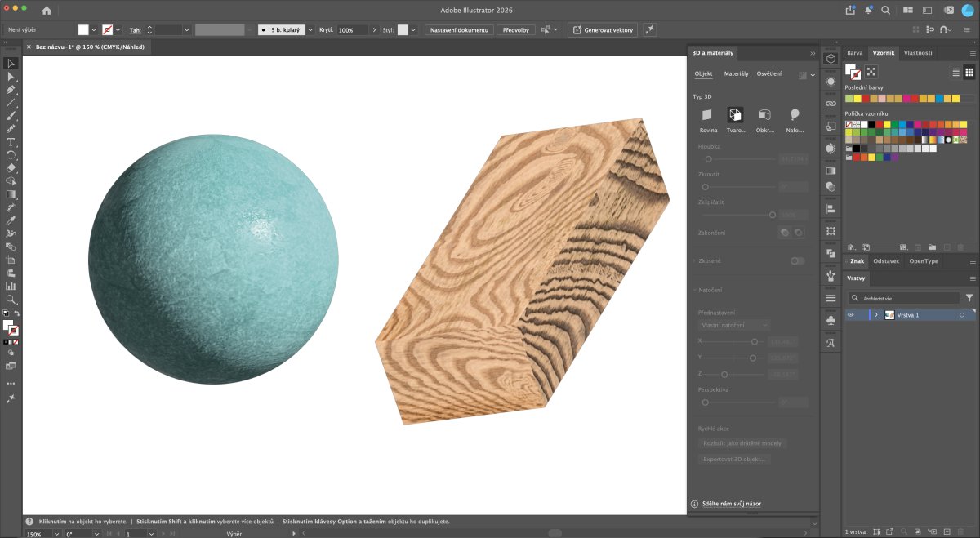Open render settings dropdown in 3D panel
The image size is (980, 538).
pos(813,74)
